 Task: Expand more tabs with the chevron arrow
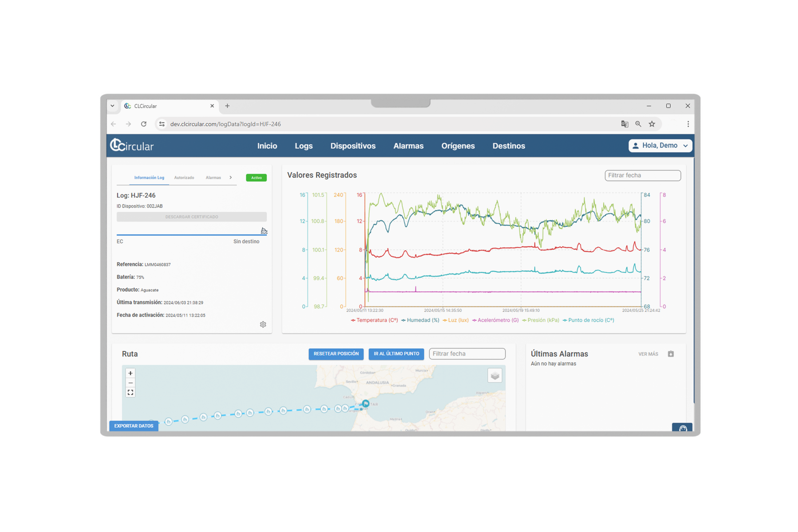tap(231, 177)
